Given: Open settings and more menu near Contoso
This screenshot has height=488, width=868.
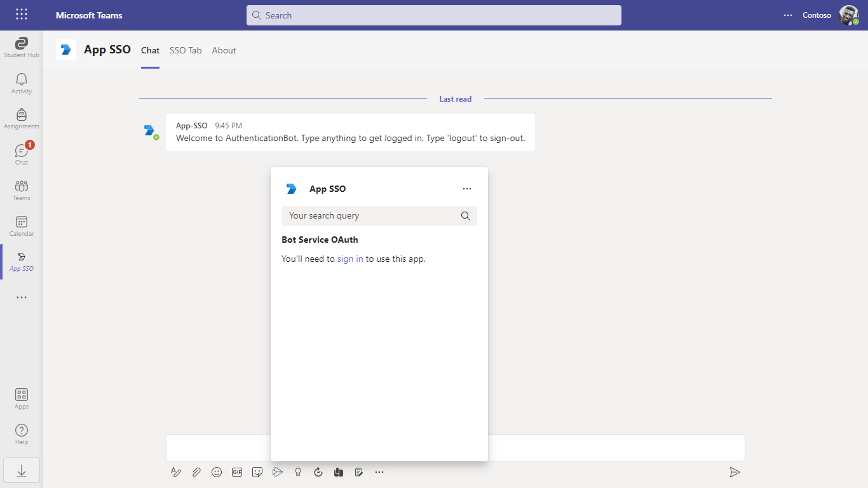Looking at the screenshot, I should point(788,15).
